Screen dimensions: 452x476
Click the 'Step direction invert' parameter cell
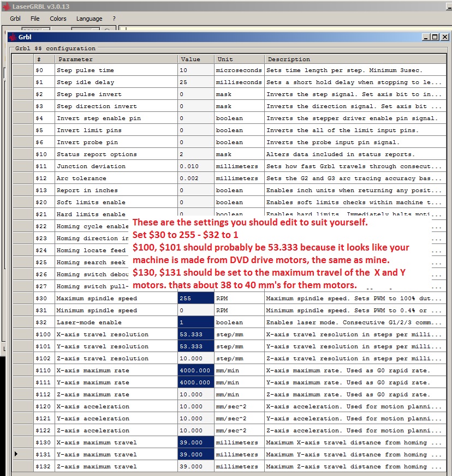pos(116,106)
